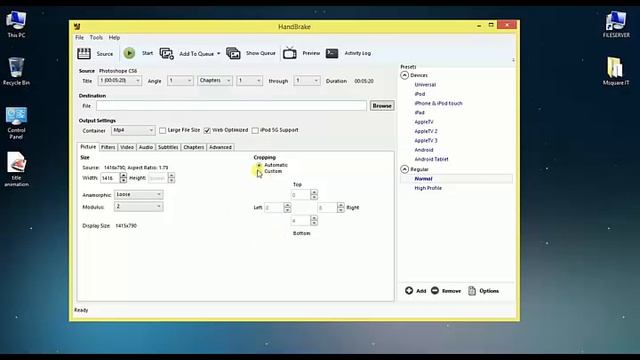Click the Preview television icon
The image size is (640, 360).
289,53
